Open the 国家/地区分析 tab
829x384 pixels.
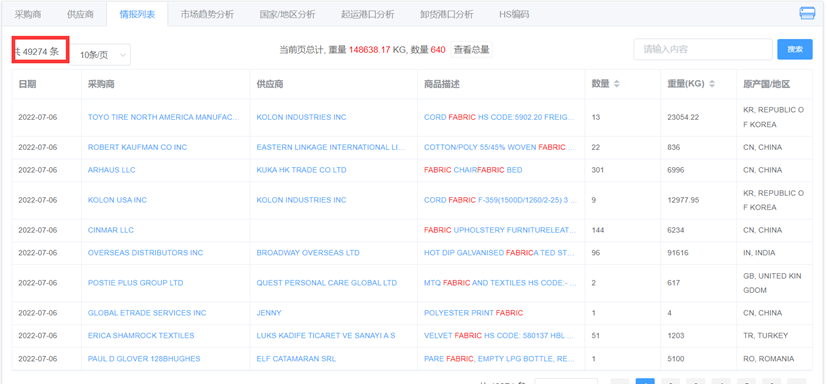287,14
